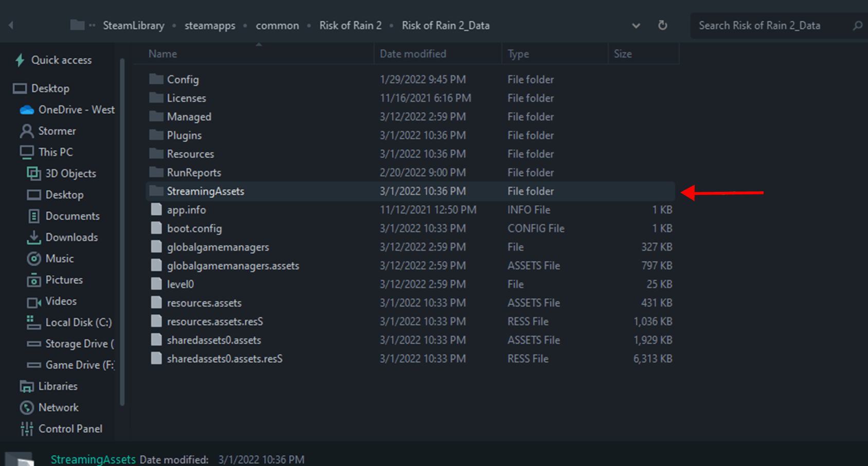
Task: Select OneDrive - West in navigation pane
Action: (77, 110)
